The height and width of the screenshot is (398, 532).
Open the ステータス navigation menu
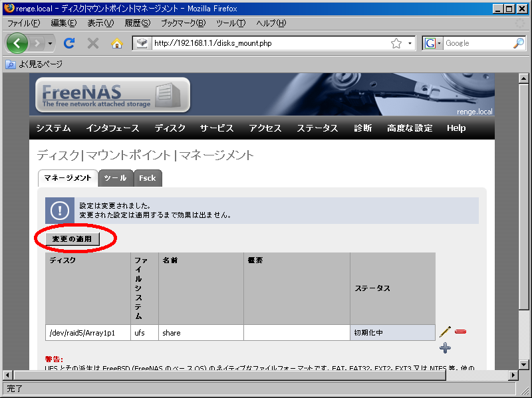coord(317,128)
